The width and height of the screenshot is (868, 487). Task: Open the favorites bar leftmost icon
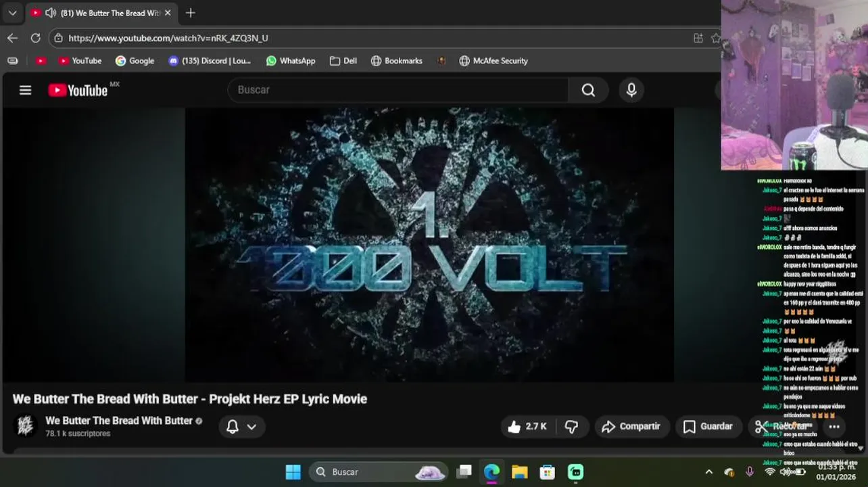click(12, 61)
